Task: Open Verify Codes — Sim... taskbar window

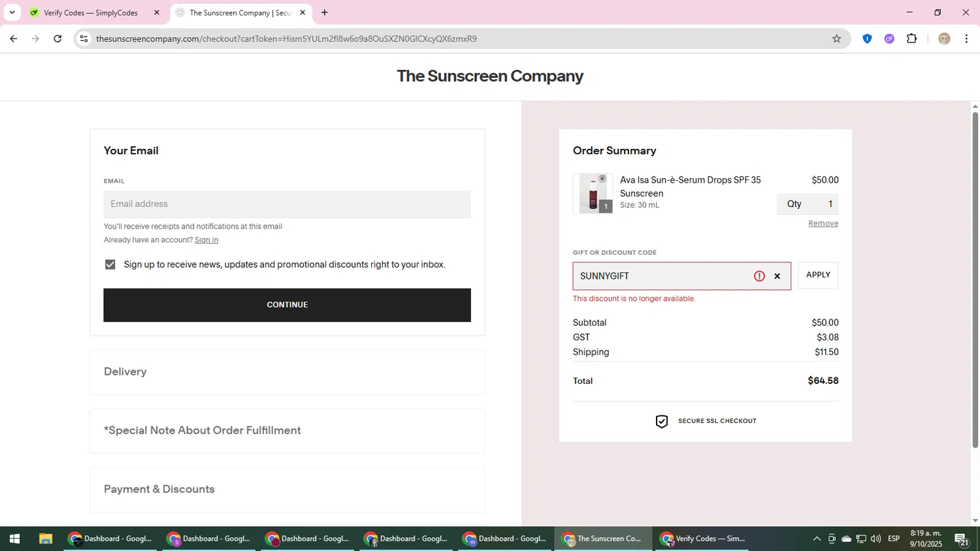Action: pyautogui.click(x=702, y=539)
